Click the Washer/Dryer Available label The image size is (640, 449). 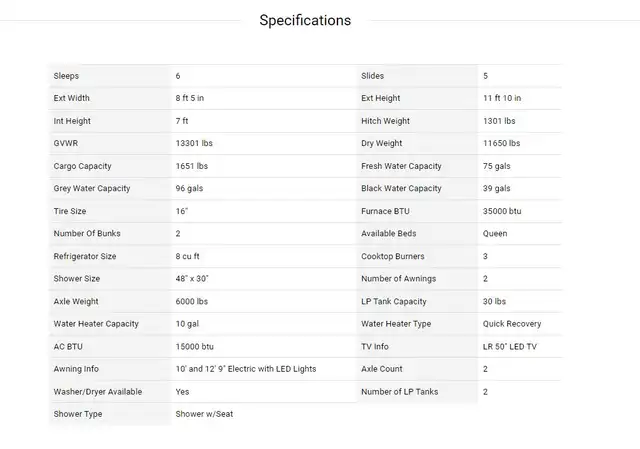tap(98, 392)
